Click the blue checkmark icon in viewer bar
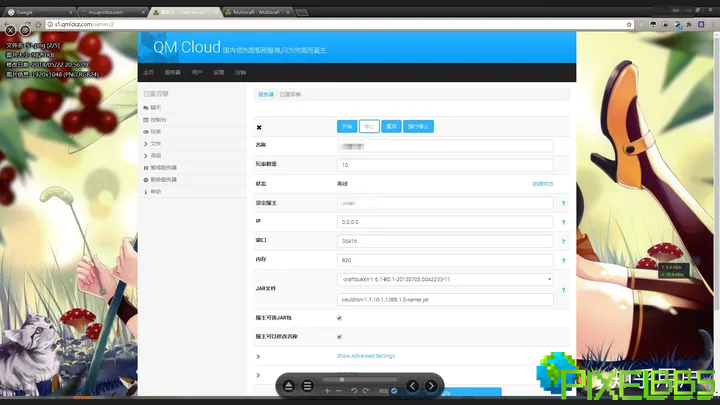 tap(394, 391)
